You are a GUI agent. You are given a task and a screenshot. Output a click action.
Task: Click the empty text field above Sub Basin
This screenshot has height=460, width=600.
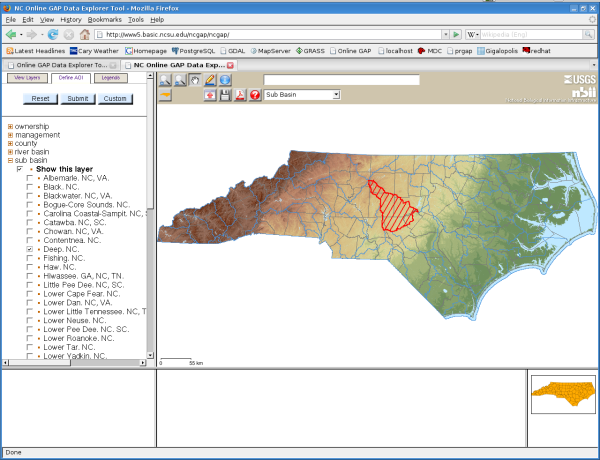(341, 80)
